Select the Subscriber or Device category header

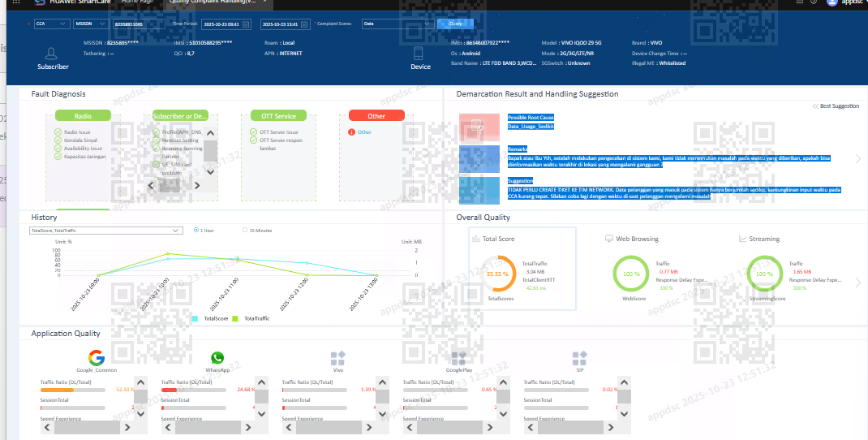[x=180, y=116]
